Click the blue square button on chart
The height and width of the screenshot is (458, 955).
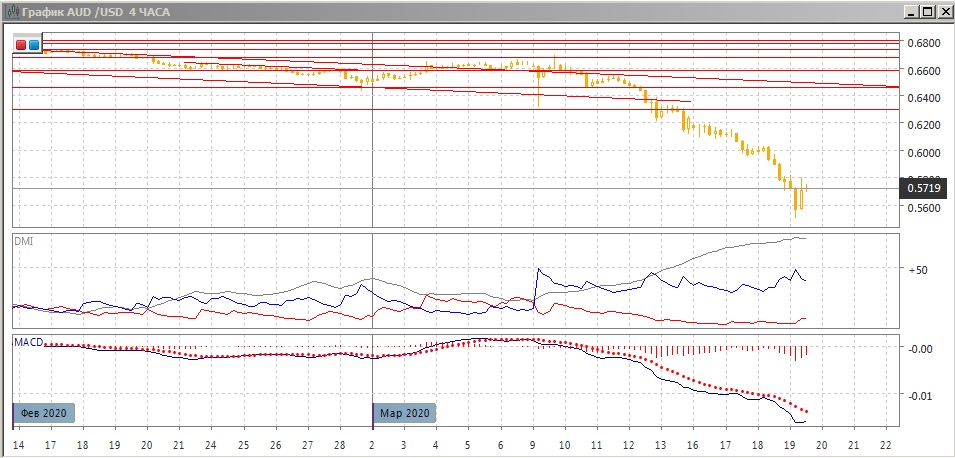[x=34, y=45]
